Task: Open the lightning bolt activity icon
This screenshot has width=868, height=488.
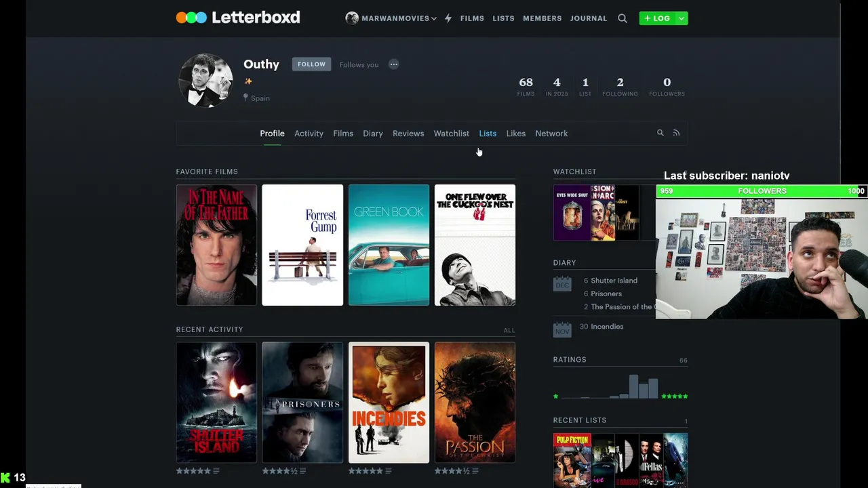Action: point(448,18)
